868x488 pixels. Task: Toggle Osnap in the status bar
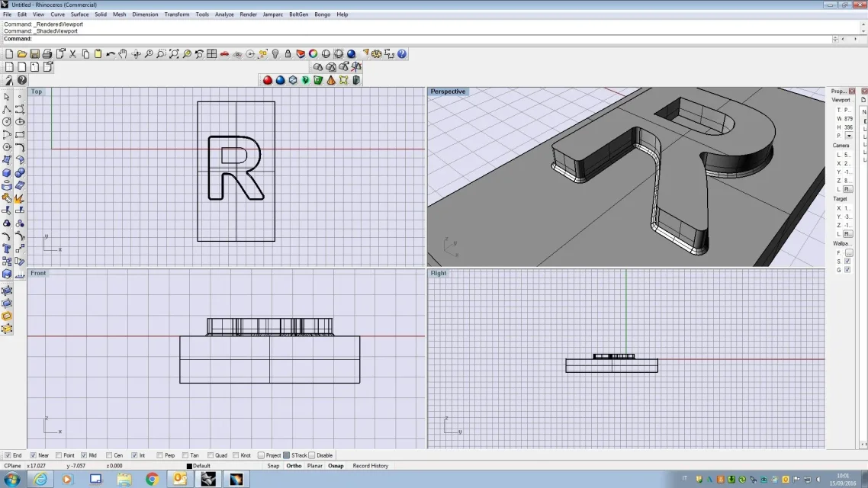(336, 466)
